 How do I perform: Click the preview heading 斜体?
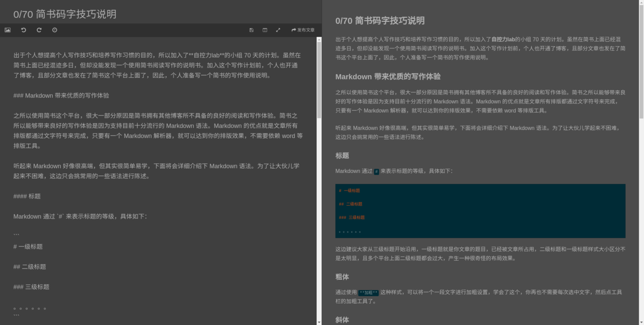342,320
